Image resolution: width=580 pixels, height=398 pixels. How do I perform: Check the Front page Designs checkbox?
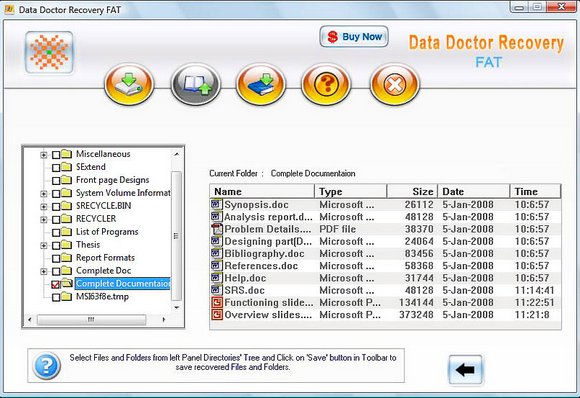tap(56, 181)
